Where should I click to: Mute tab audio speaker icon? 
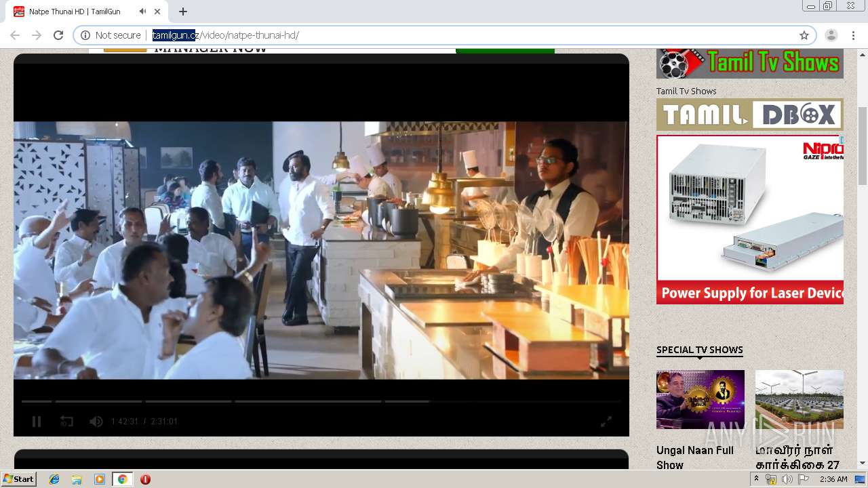tap(142, 12)
